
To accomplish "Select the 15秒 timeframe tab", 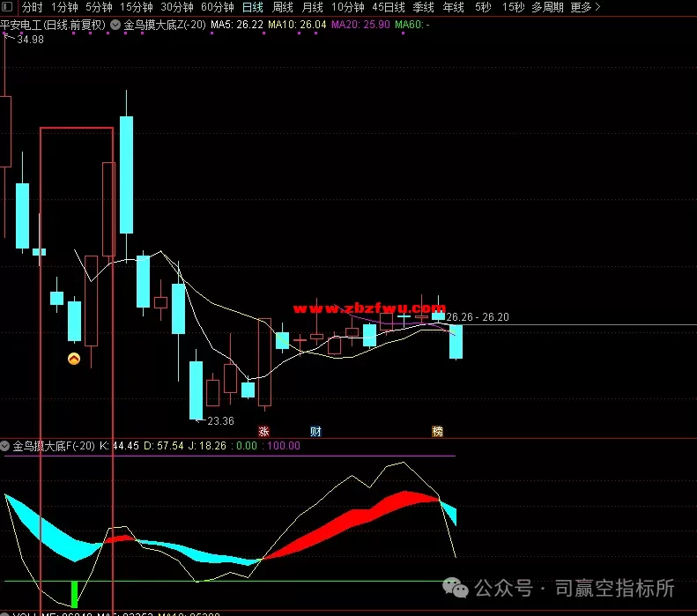I will pos(513,7).
